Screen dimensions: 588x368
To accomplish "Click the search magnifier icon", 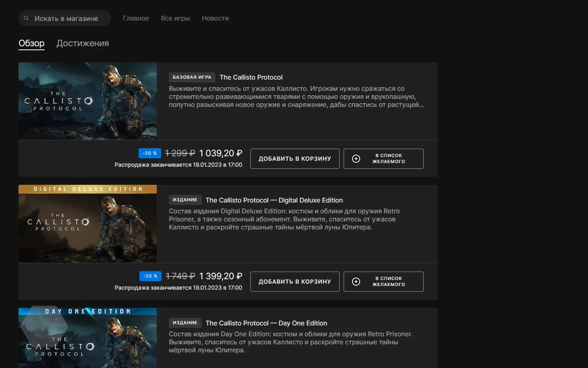I will [26, 18].
